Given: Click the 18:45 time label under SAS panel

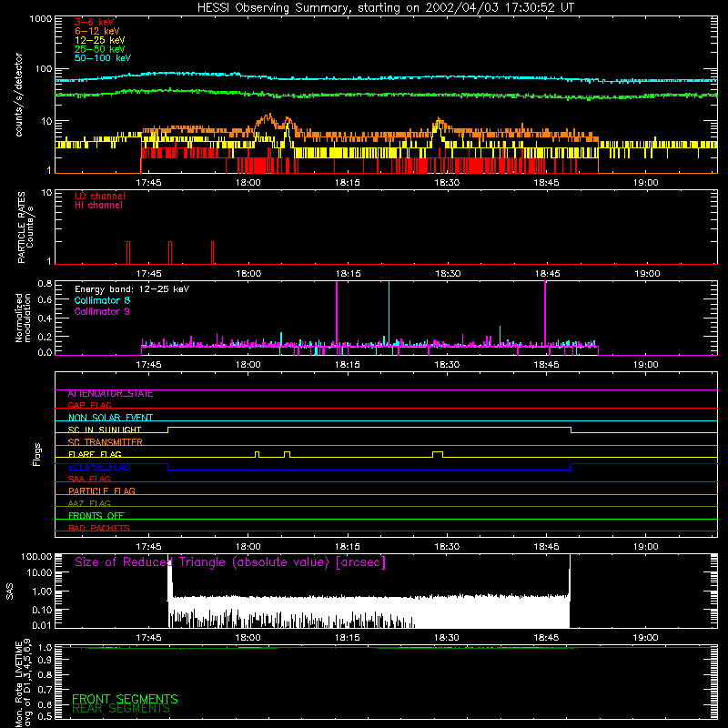Looking at the screenshot, I should 547,638.
